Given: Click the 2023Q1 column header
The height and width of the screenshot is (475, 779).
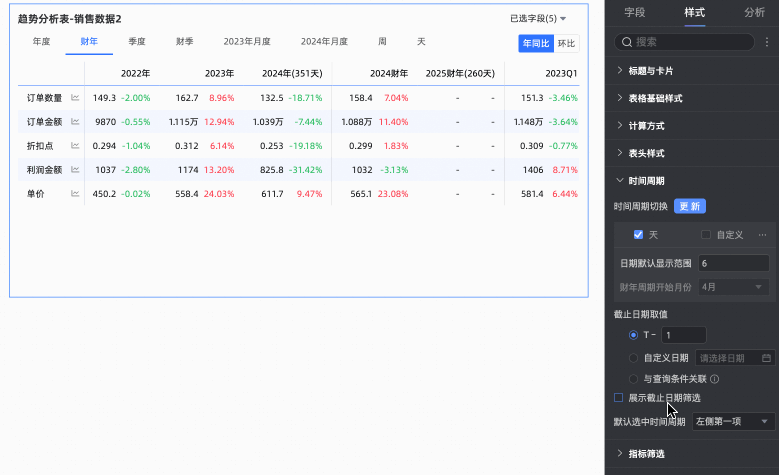Looking at the screenshot, I should (561, 74).
